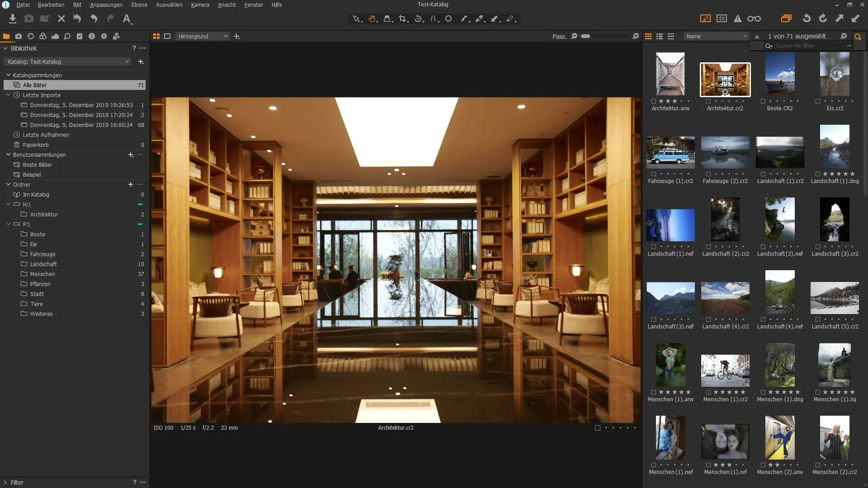Screen dimensions: 868x488
Task: Click the Reset adjustments icon
Action: pos(77,19)
